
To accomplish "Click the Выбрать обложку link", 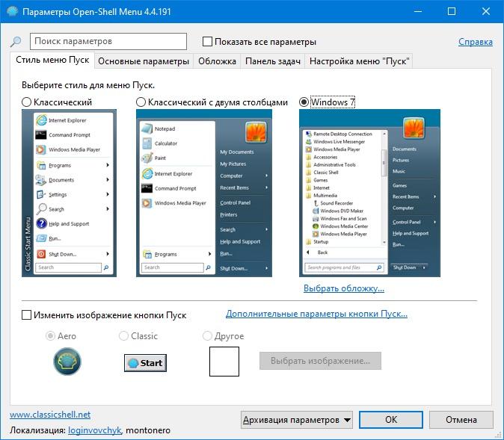I will [x=344, y=288].
